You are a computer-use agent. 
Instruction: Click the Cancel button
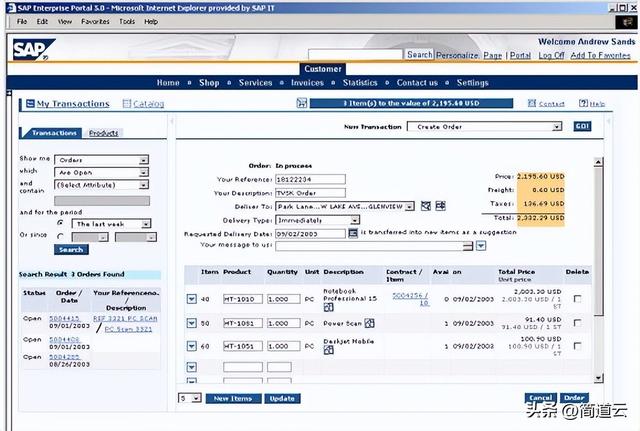coord(540,398)
